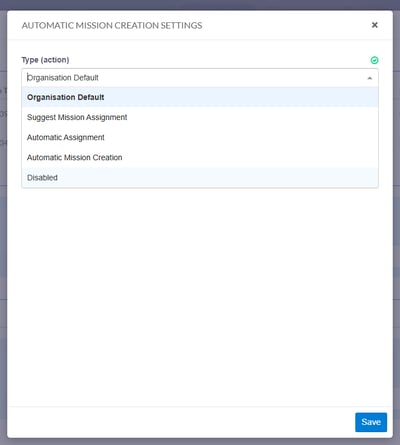Screen dimensions: 400x445
Task: Select Automatic Mission Creation option
Action: [200, 157]
